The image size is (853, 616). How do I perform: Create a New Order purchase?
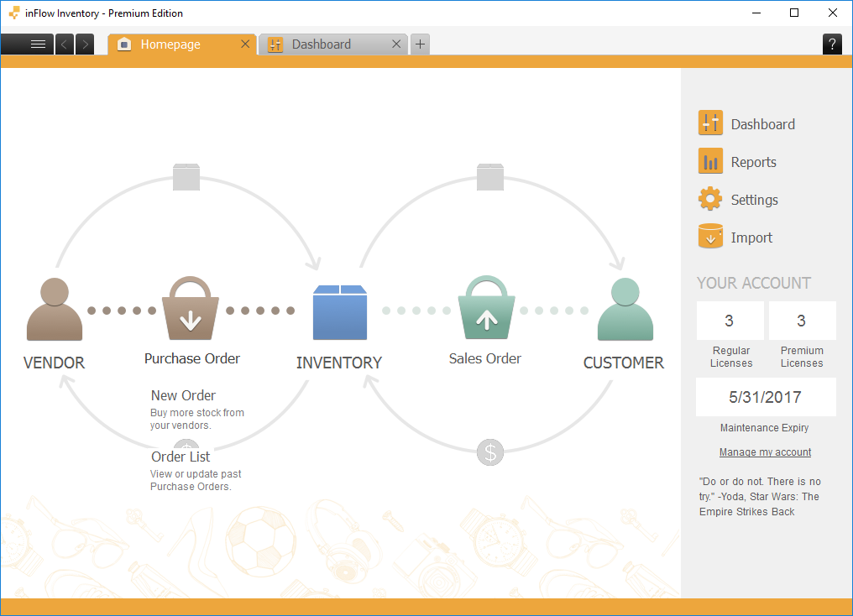183,395
